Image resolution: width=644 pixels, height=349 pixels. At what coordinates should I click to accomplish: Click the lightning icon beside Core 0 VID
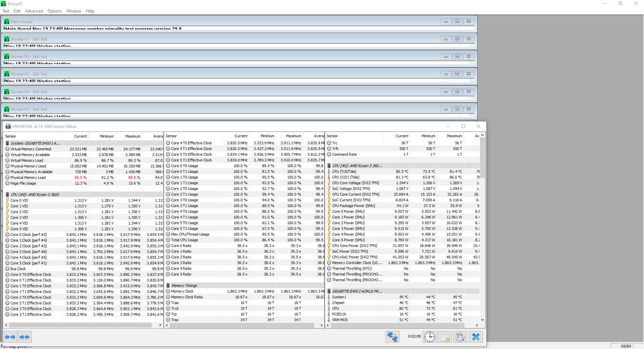tap(7, 200)
